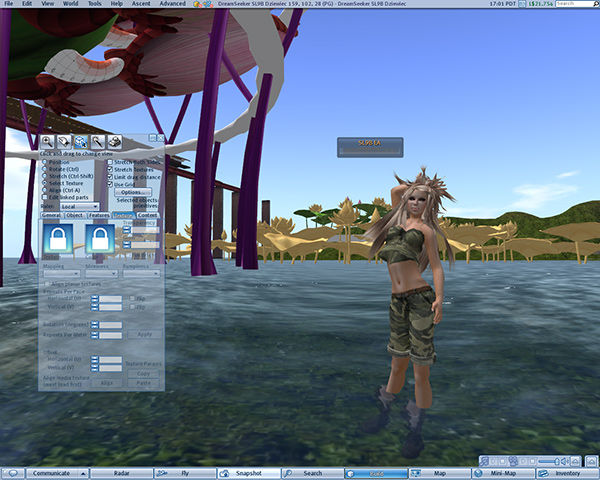Click the Options... button

coord(132,191)
